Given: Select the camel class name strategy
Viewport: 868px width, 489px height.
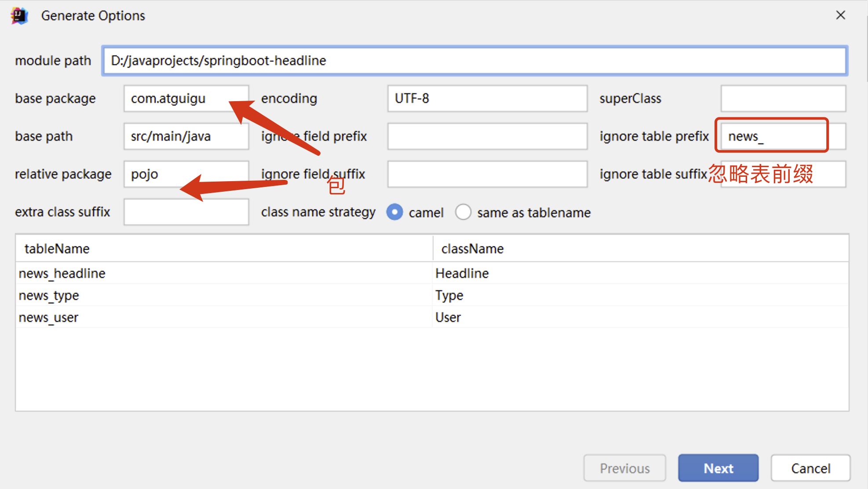Looking at the screenshot, I should coord(394,212).
